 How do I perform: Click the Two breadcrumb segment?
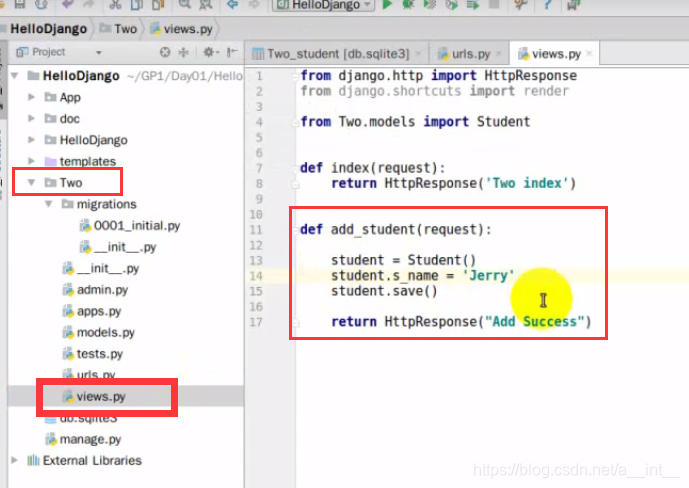pyautogui.click(x=118, y=29)
